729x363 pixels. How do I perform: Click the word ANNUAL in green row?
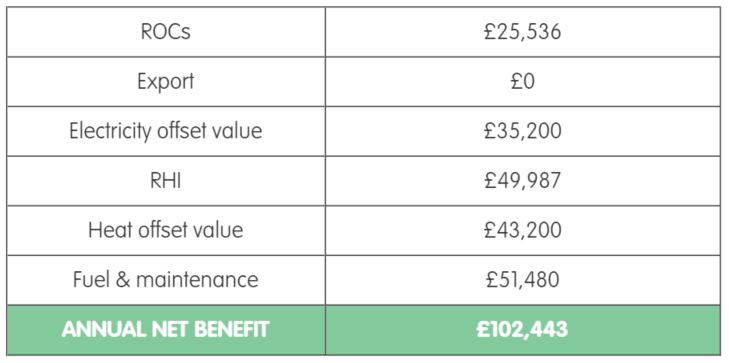[104, 330]
